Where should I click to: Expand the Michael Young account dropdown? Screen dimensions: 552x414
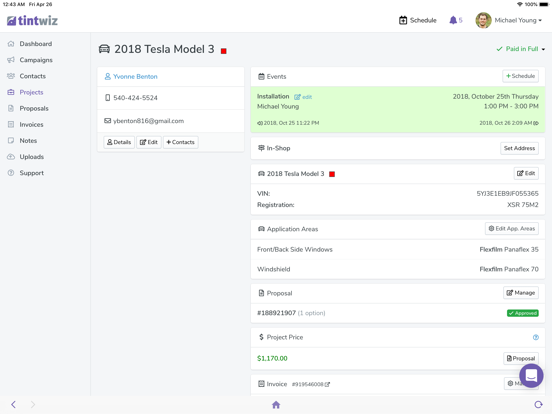click(518, 20)
